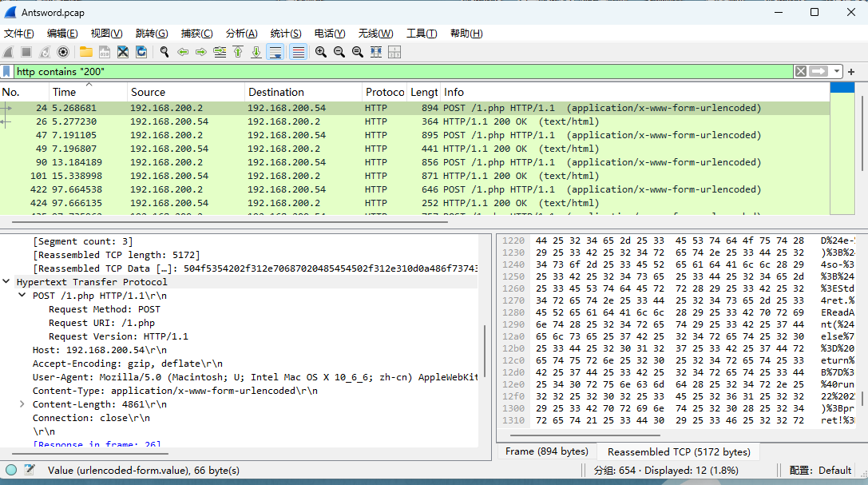Click the go to specified packet icon
This screenshot has width=868, height=485.
[220, 52]
